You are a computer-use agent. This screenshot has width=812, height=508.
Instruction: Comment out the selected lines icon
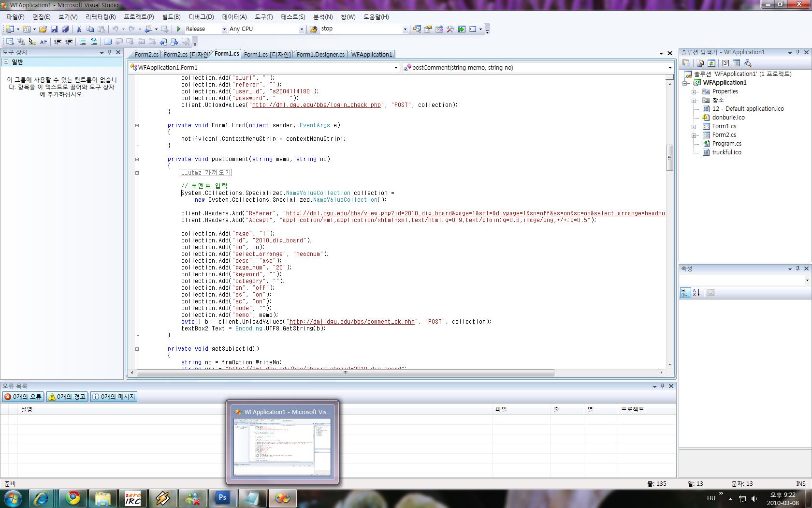click(x=83, y=42)
